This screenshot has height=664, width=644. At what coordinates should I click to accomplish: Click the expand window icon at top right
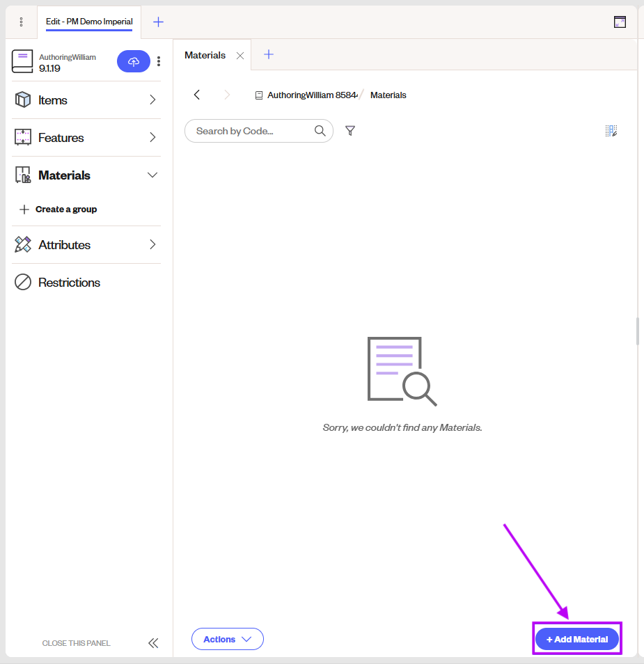(x=620, y=22)
